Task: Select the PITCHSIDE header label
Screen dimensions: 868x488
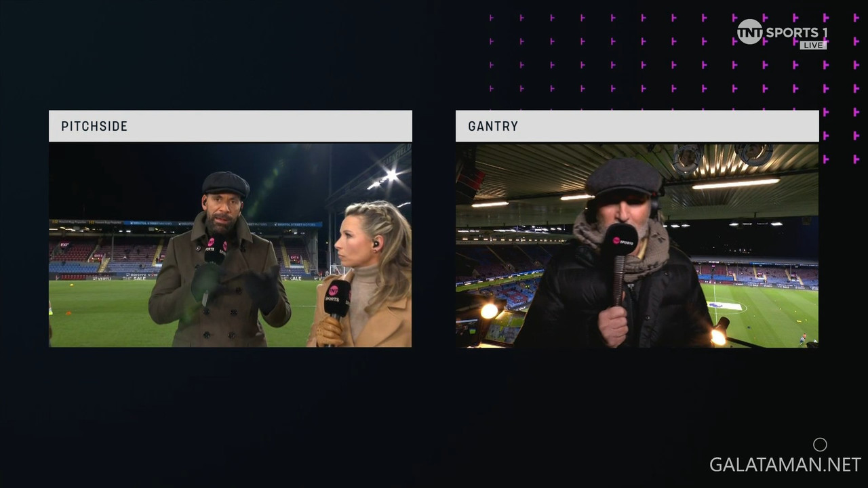Action: [94, 126]
